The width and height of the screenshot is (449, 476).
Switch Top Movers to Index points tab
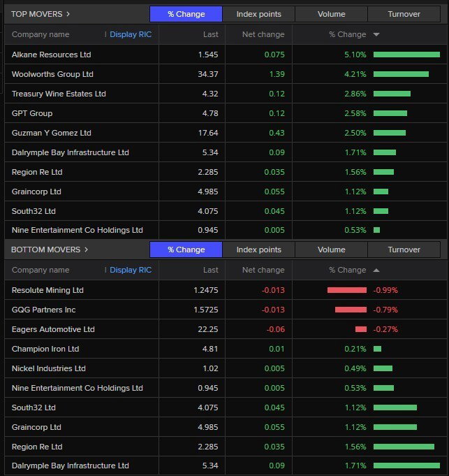(x=258, y=14)
